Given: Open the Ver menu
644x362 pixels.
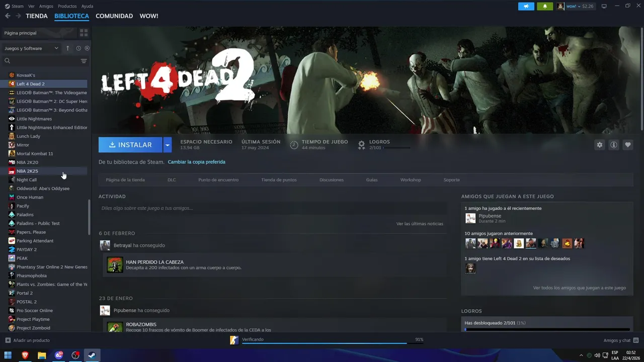Looking at the screenshot, I should click(x=32, y=6).
